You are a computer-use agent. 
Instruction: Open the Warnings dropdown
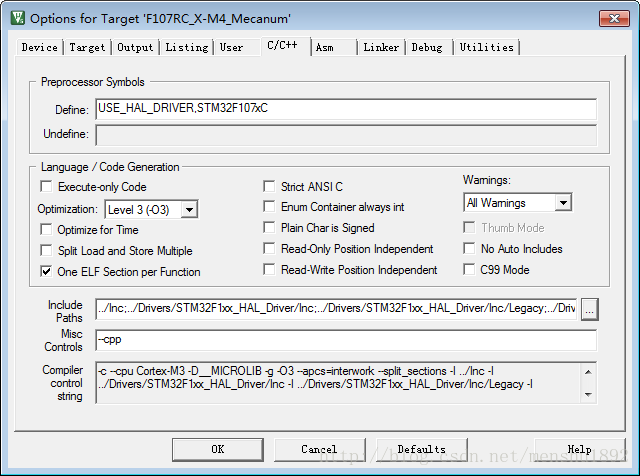tap(563, 202)
